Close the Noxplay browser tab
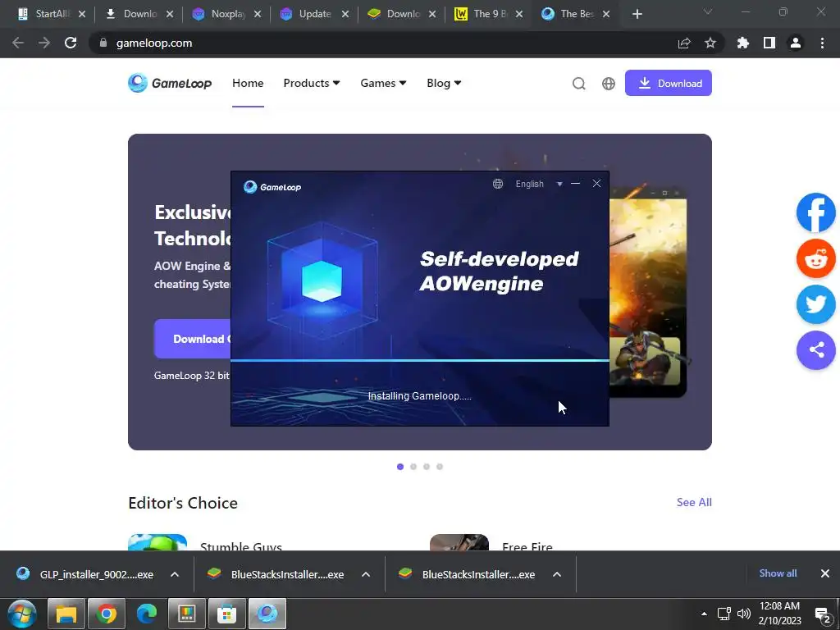 [257, 14]
